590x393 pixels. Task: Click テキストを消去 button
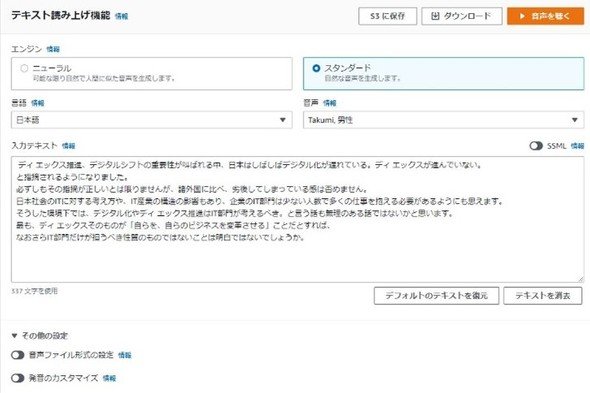[543, 296]
